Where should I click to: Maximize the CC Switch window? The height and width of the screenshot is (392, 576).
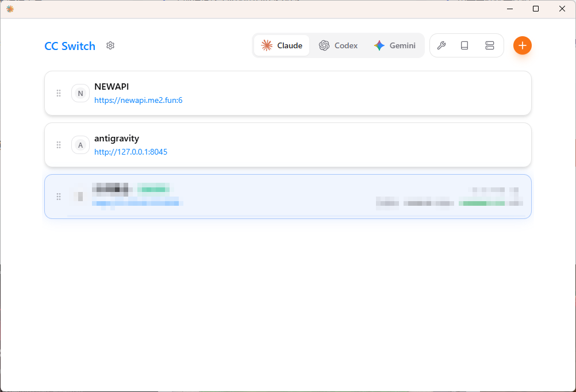tap(536, 9)
